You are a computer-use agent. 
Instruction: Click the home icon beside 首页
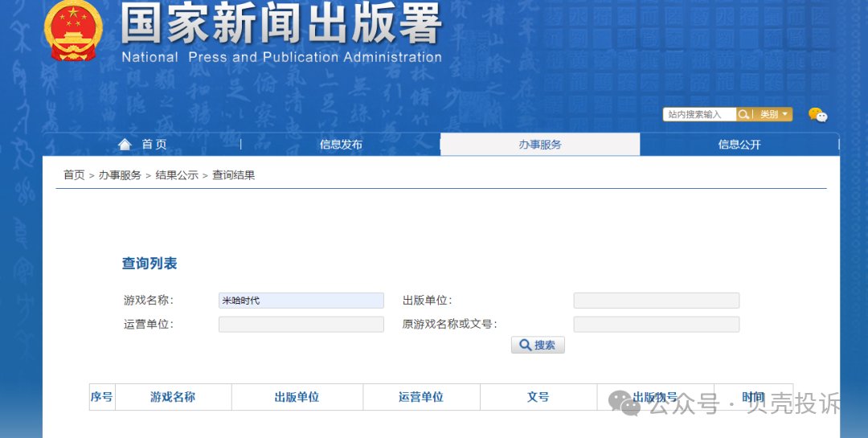pos(124,145)
